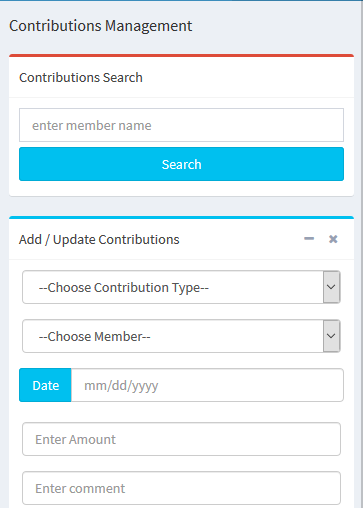Image resolution: width=363 pixels, height=508 pixels.
Task: Click the Add / Update Contributions title
Action: 99,240
